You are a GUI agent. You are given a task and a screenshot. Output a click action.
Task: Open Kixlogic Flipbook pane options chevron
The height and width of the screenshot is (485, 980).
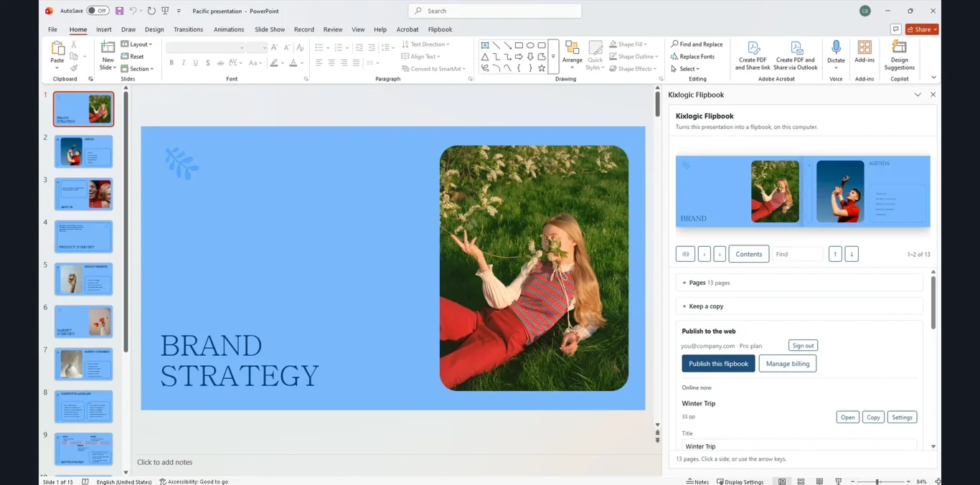click(x=918, y=95)
